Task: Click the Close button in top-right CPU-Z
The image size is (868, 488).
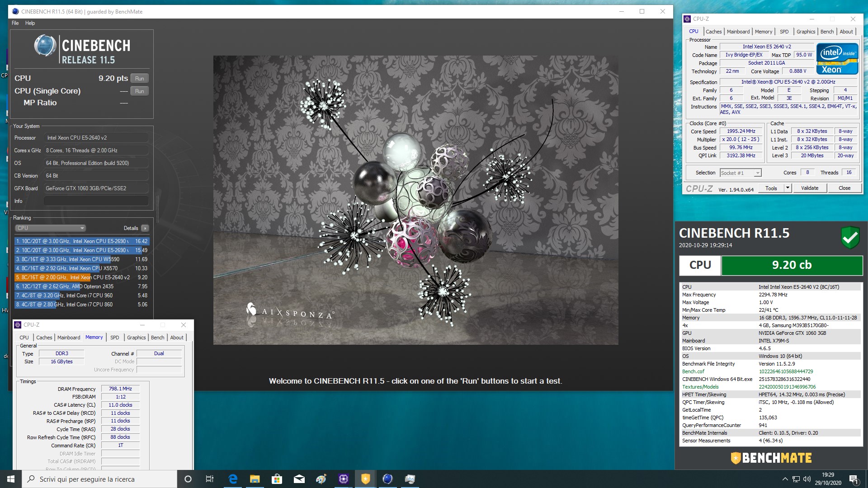Action: [x=844, y=188]
